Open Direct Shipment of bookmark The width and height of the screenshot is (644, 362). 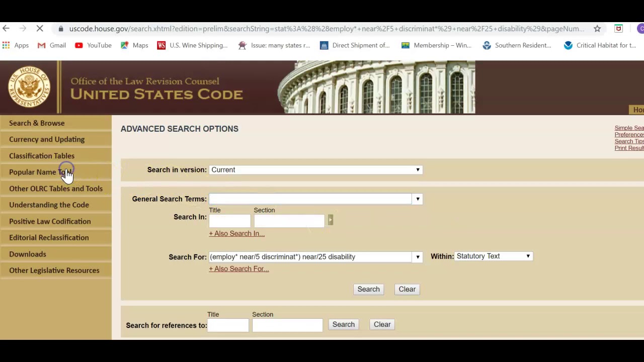(x=355, y=45)
